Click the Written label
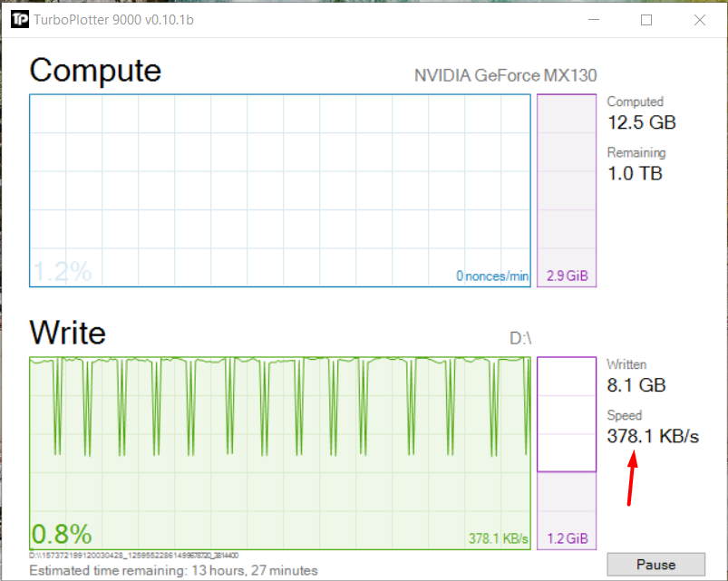Viewport: 728px width, 581px height. (x=626, y=364)
